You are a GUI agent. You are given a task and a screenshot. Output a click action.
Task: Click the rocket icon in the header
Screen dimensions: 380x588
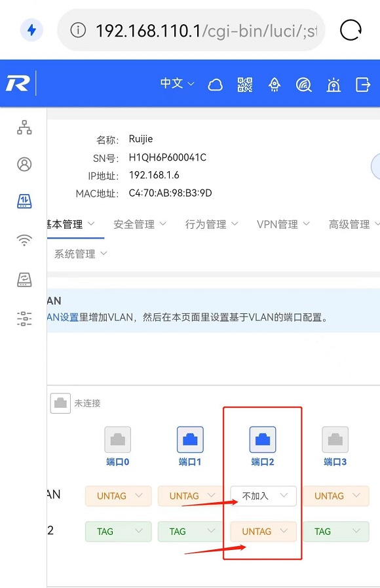275,85
